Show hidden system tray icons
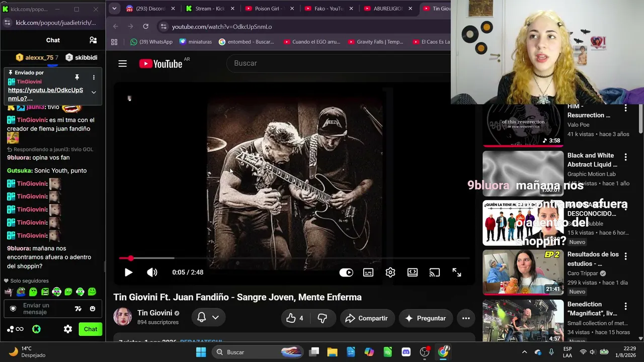The width and height of the screenshot is (644, 362). coord(524,352)
